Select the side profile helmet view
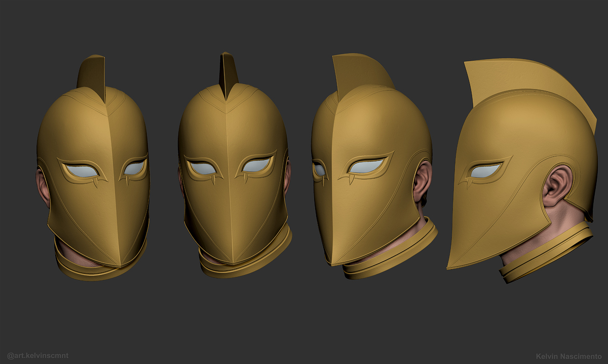The image size is (608, 364). [522, 171]
